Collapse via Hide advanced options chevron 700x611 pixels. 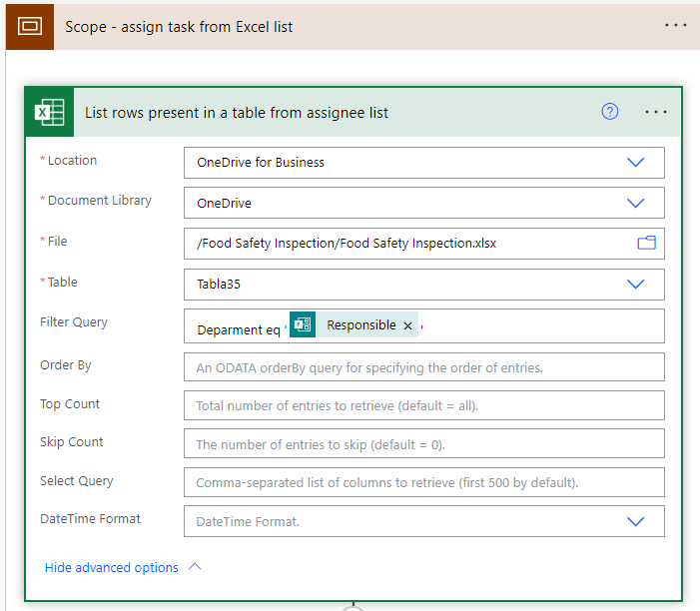click(x=195, y=567)
